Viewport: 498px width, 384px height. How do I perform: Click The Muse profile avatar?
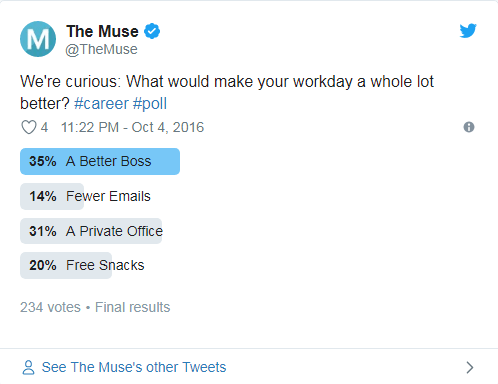tap(38, 39)
